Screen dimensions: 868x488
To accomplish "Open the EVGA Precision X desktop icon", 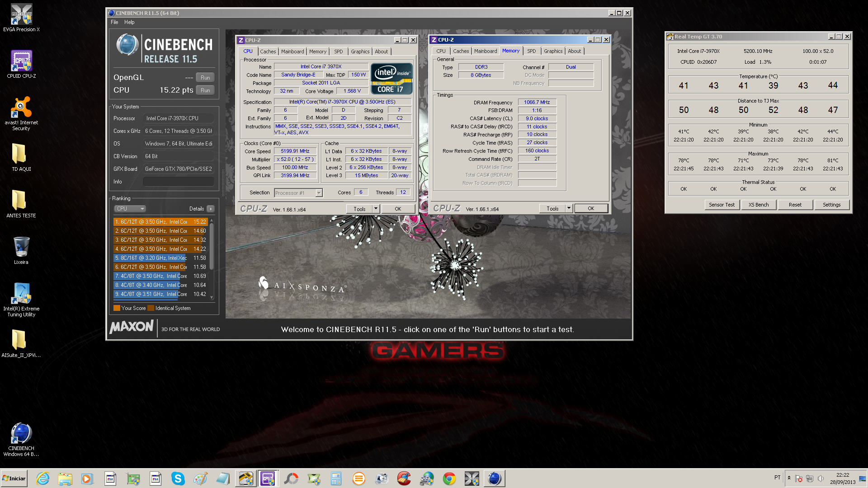I will click(x=21, y=18).
